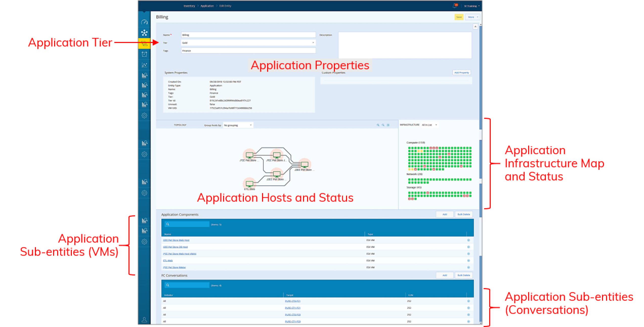The image size is (644, 327).
Task: Open the topology cluster icon in sidebar
Action: click(144, 33)
